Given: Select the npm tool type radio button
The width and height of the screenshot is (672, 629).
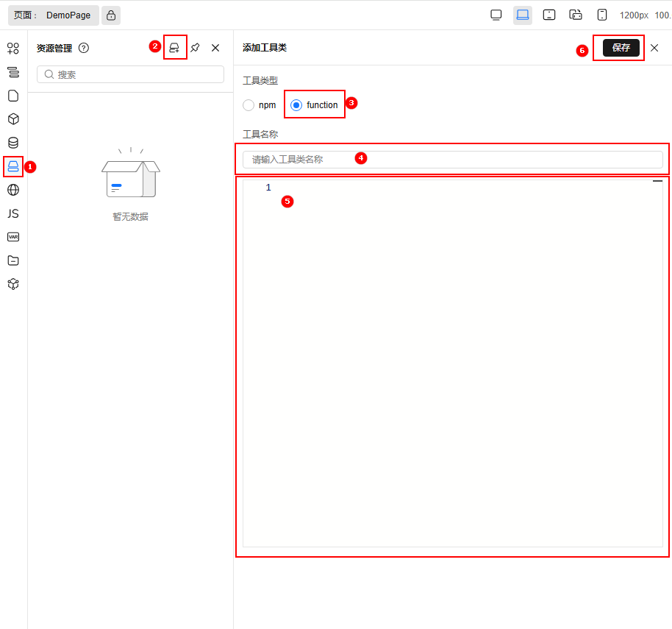Looking at the screenshot, I should click(248, 104).
